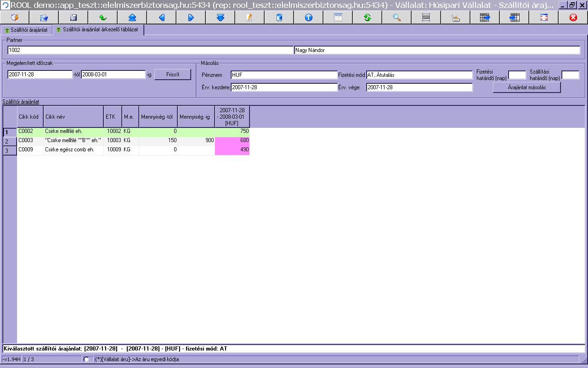The width and height of the screenshot is (588, 368).
Task: Click the Fizetési mód field
Action: tap(419, 75)
